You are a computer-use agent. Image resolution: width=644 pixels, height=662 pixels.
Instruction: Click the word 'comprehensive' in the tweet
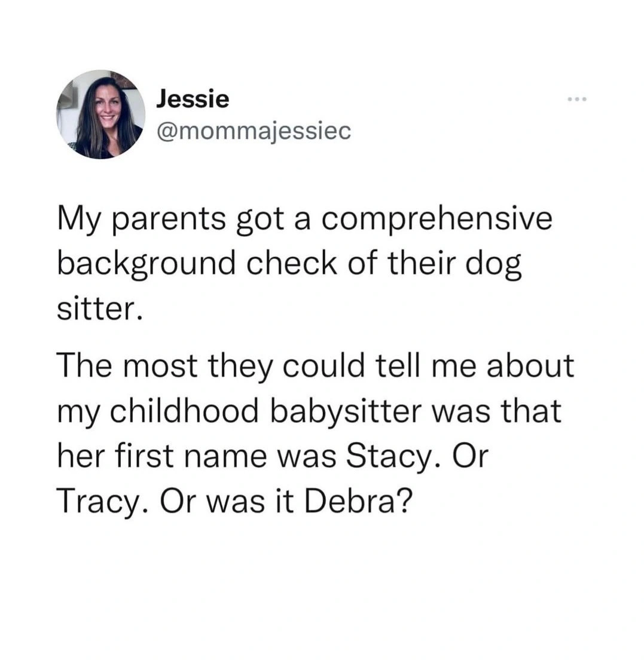tap(437, 218)
